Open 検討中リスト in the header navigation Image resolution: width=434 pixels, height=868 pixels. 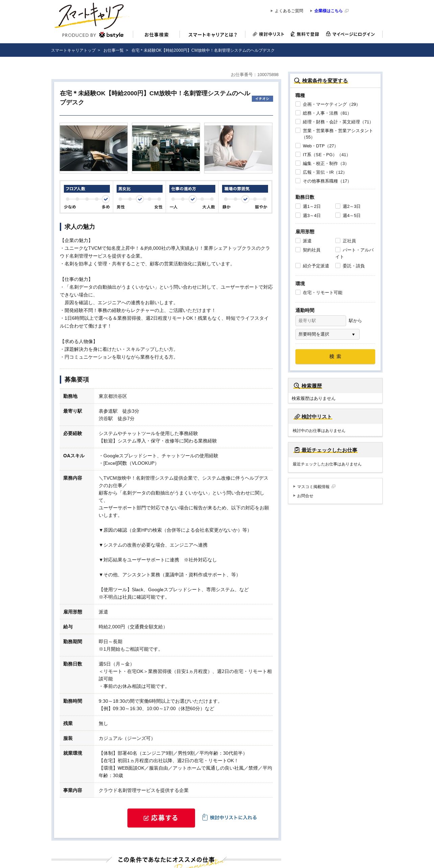tap(268, 34)
